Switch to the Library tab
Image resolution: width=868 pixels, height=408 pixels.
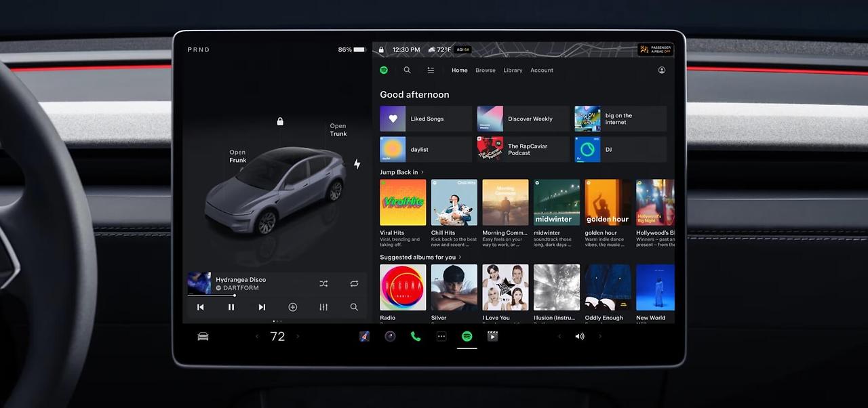pyautogui.click(x=513, y=70)
